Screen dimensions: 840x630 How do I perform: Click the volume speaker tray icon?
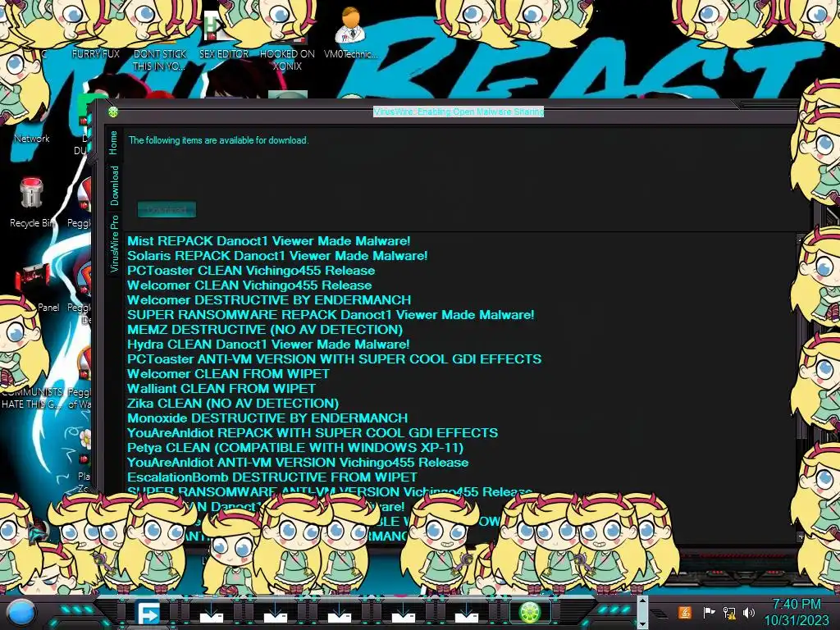[x=749, y=612]
